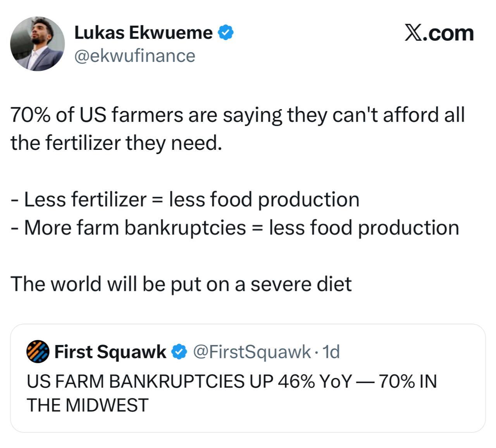The height and width of the screenshot is (448, 496).
Task: Click the "70% of US farmers" sentence
Action: pyautogui.click(x=237, y=115)
